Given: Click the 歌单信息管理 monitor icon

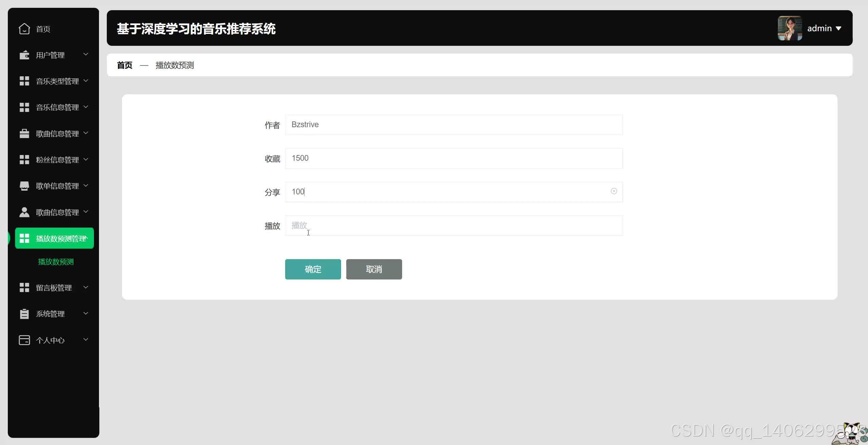Looking at the screenshot, I should 24,186.
